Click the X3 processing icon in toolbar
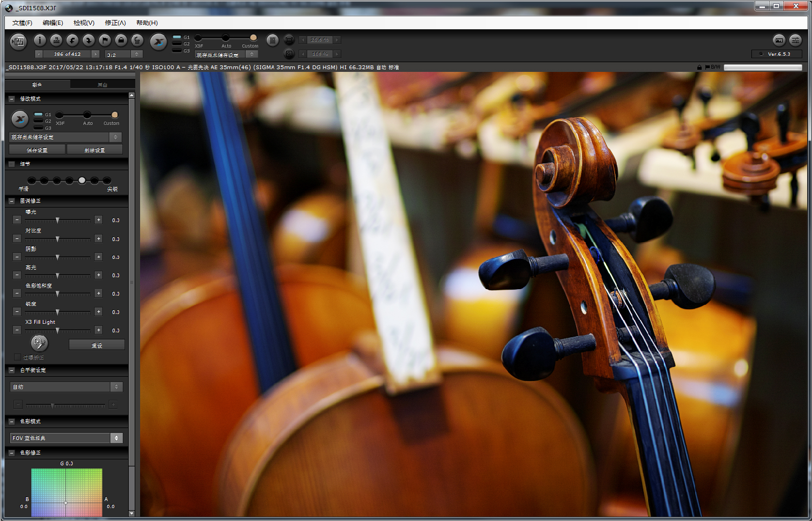The height and width of the screenshot is (521, 812). point(159,42)
